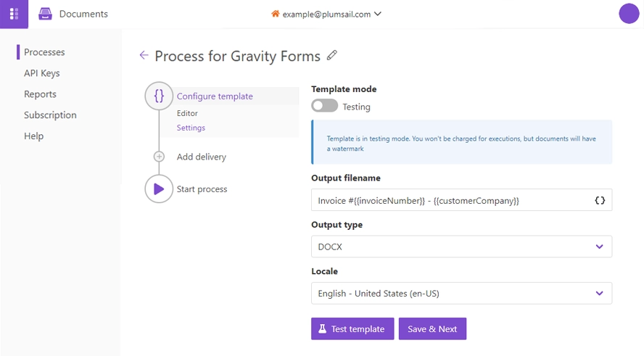Open the Settings sub-step
Screen dimensions: 644x356
pyautogui.click(x=191, y=128)
